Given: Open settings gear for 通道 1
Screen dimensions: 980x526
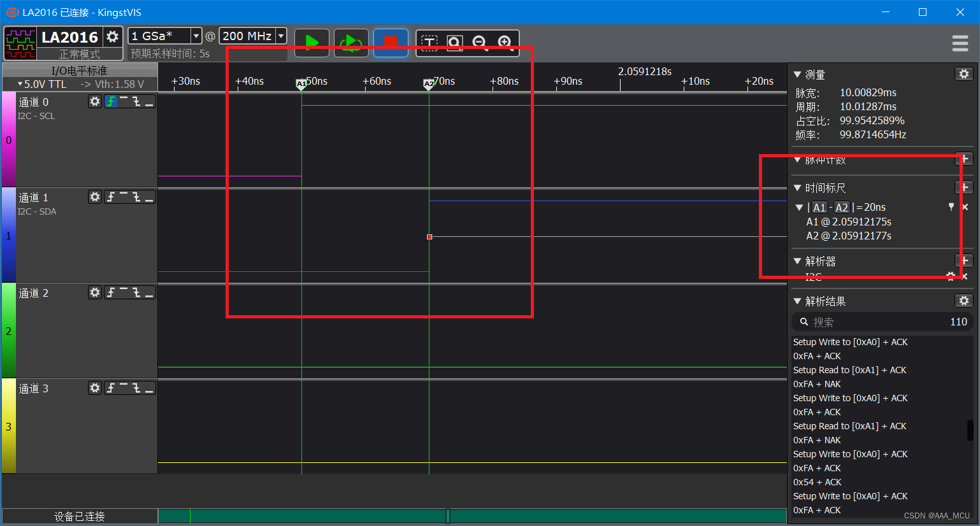Looking at the screenshot, I should 95,197.
